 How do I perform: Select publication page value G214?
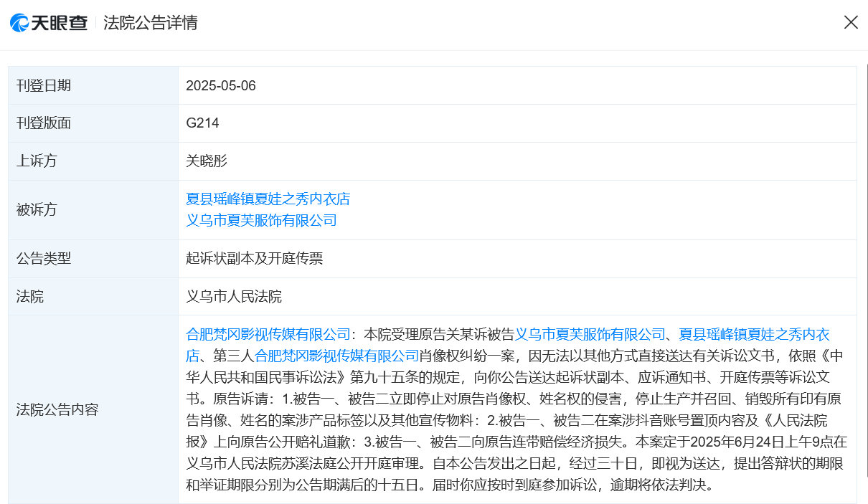[202, 123]
